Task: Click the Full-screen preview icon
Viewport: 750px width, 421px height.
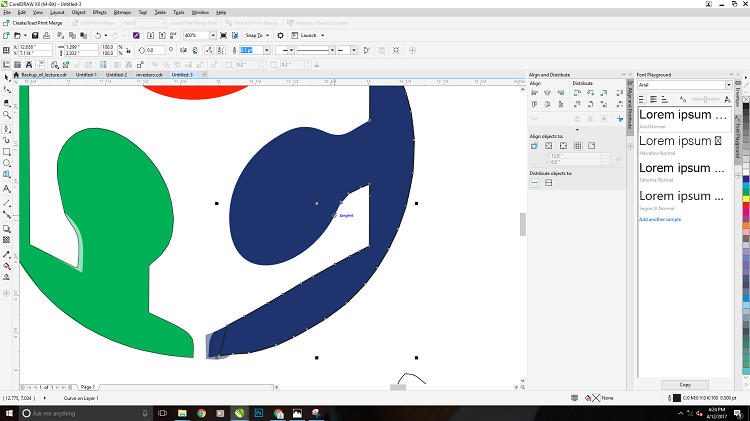Action: tap(223, 35)
